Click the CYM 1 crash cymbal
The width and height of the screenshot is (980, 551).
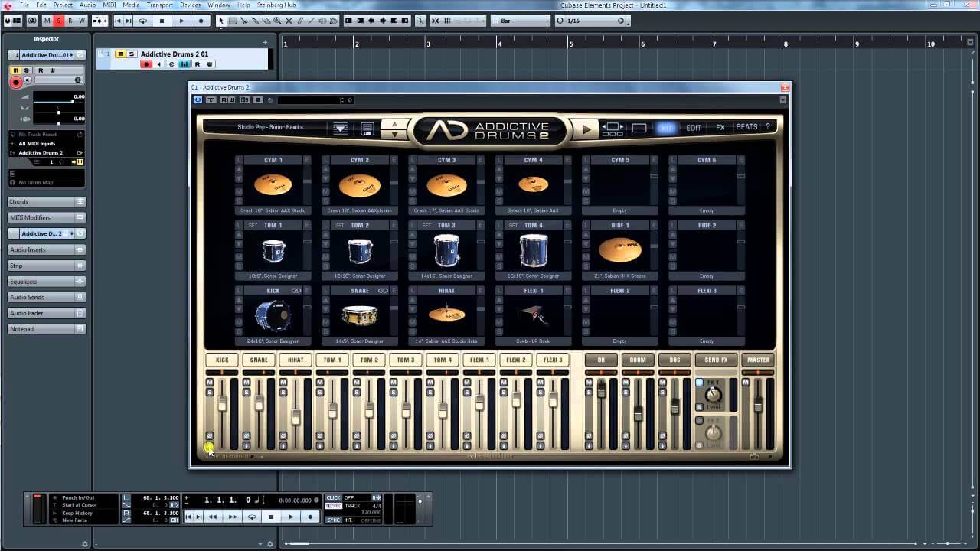pyautogui.click(x=273, y=185)
